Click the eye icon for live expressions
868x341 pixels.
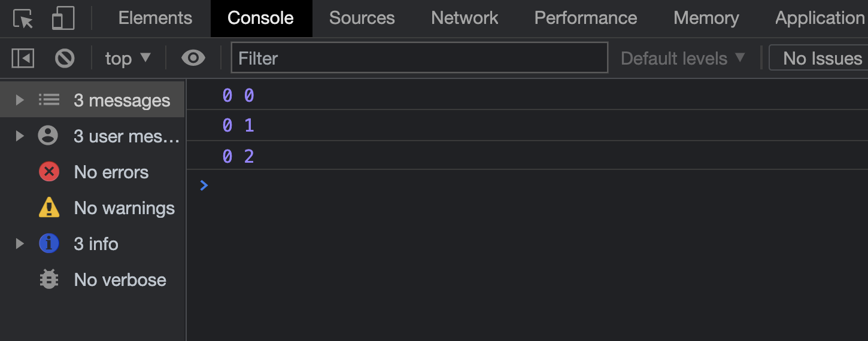[x=193, y=58]
